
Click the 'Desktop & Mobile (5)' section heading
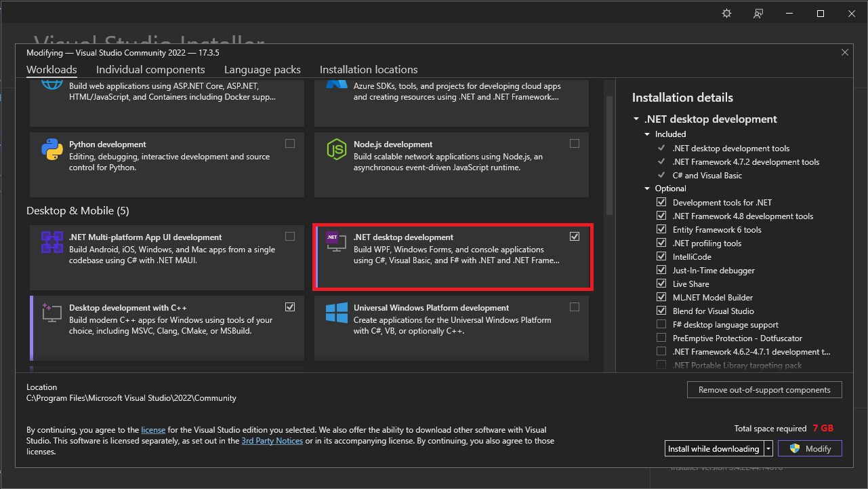pos(78,211)
